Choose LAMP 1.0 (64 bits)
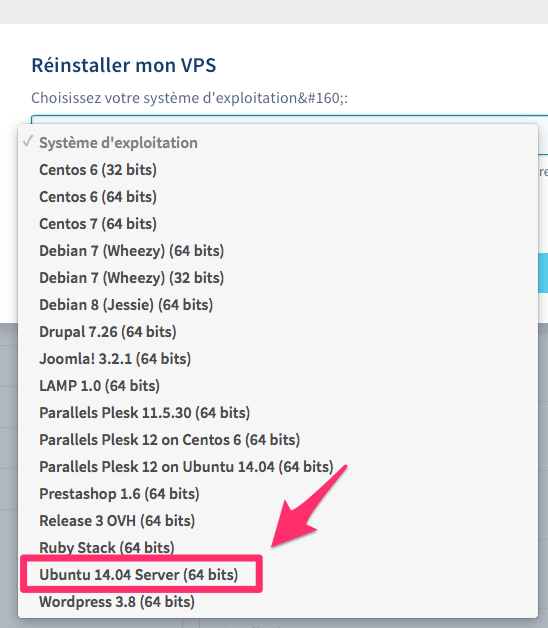 [278, 386]
